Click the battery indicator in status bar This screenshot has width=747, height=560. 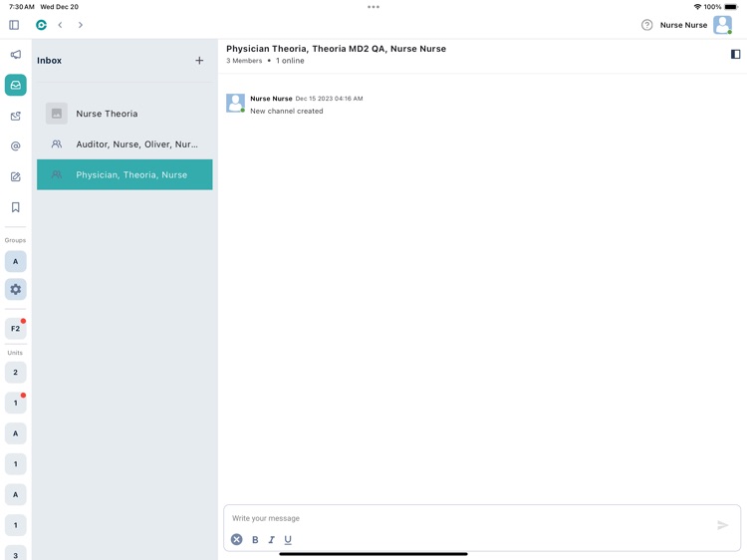point(731,7)
